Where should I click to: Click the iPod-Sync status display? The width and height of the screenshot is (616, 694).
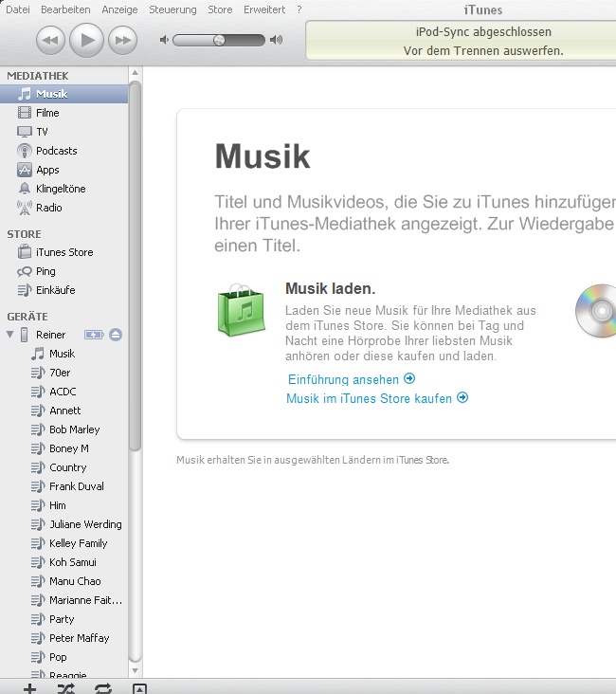(461, 40)
